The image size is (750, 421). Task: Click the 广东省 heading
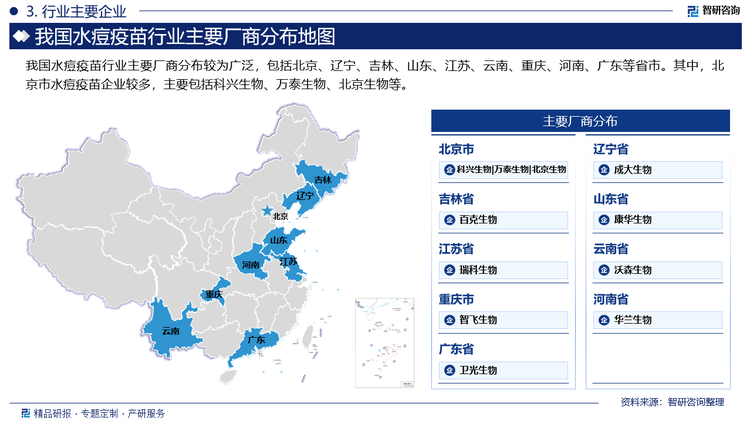(456, 349)
